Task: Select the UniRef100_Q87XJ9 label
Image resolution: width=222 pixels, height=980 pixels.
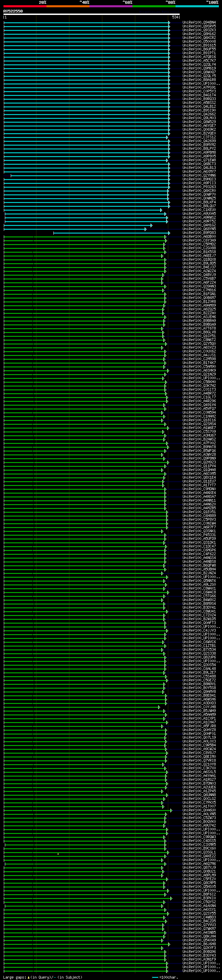Action: (x=199, y=867)
